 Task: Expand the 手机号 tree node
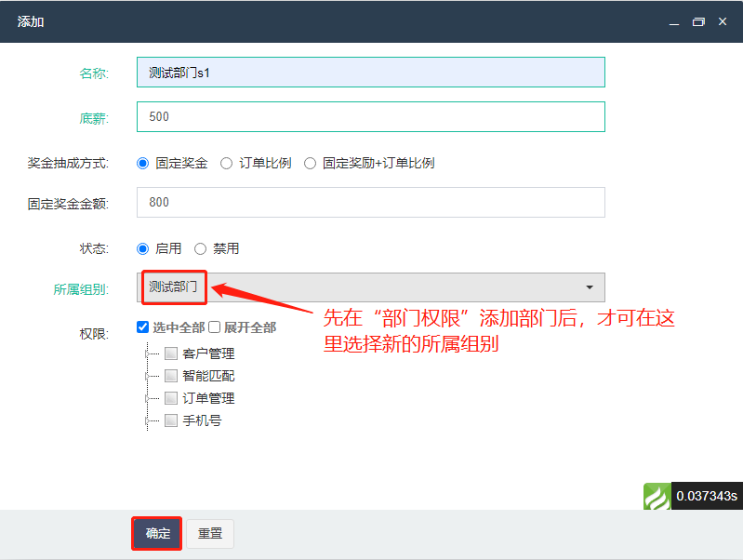[147, 420]
